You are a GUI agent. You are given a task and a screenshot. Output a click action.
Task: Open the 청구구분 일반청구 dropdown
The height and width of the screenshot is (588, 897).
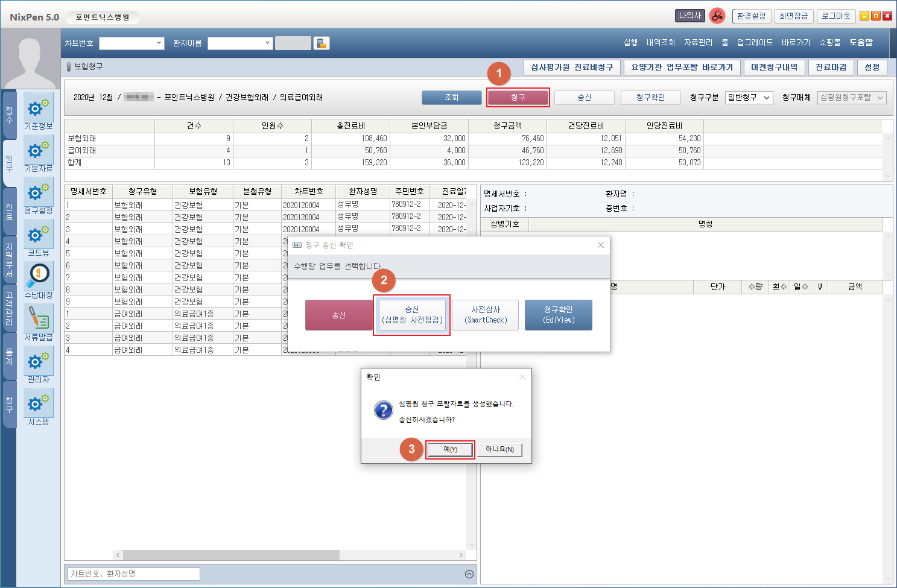point(749,98)
